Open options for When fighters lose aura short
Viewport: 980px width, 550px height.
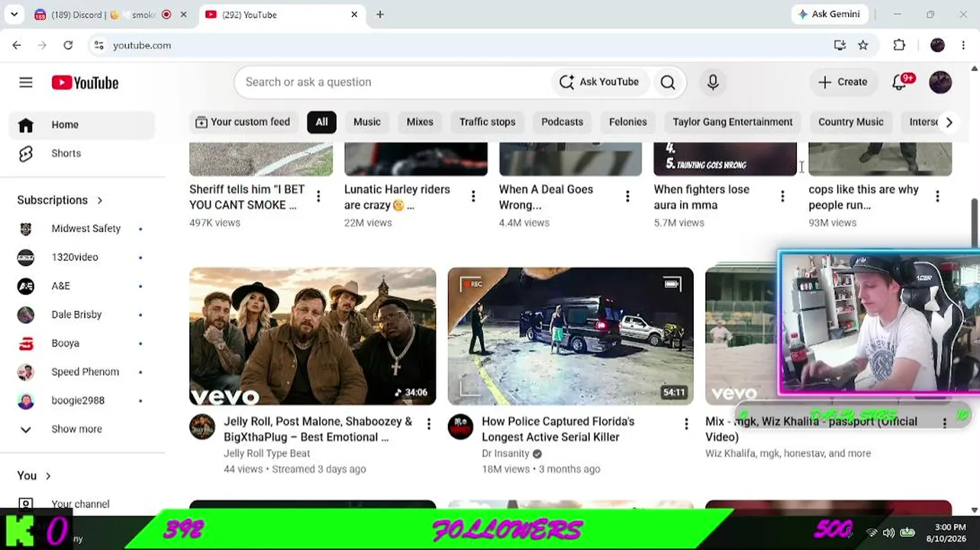point(782,197)
